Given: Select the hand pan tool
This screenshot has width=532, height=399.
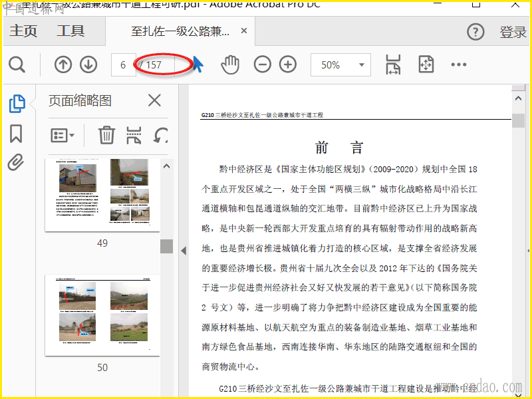Looking at the screenshot, I should pos(230,65).
